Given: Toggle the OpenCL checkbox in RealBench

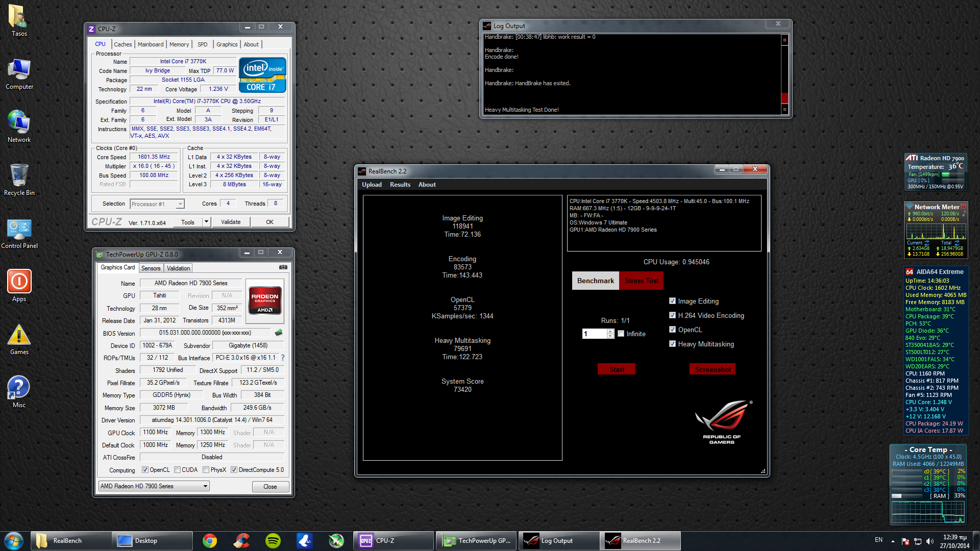Looking at the screenshot, I should [672, 330].
